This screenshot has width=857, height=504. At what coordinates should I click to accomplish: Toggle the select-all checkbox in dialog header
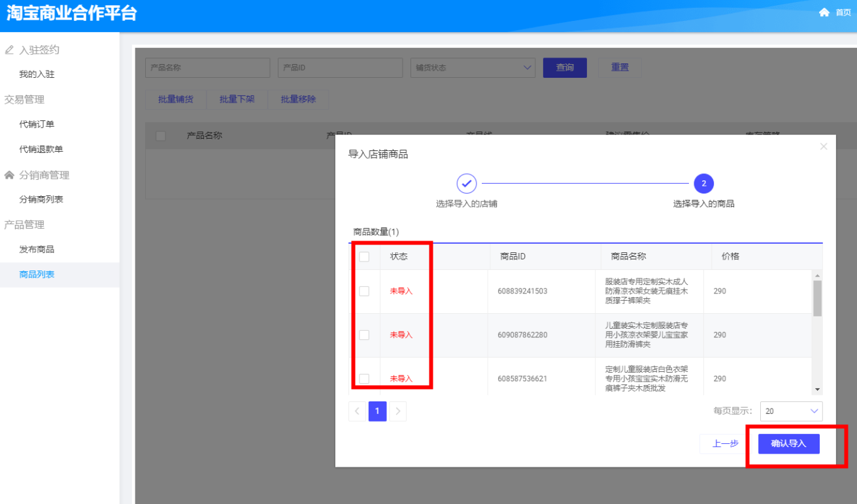pyautogui.click(x=364, y=257)
